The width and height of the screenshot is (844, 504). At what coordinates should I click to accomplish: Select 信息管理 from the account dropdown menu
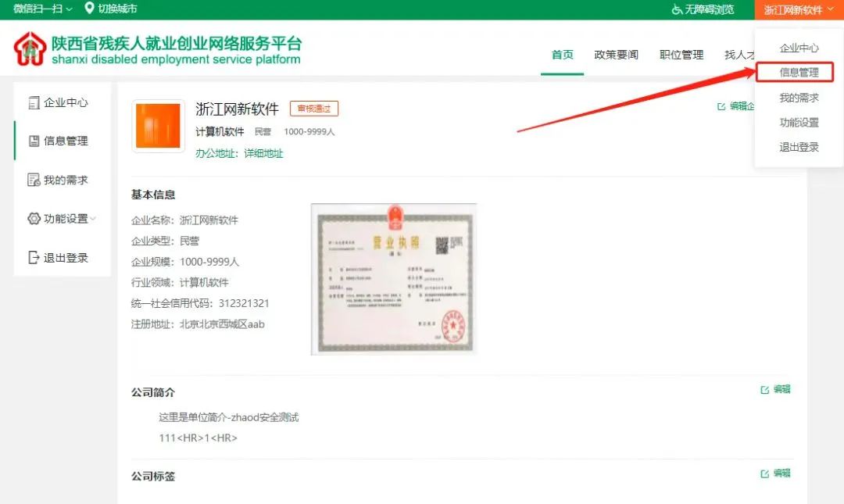(x=799, y=72)
